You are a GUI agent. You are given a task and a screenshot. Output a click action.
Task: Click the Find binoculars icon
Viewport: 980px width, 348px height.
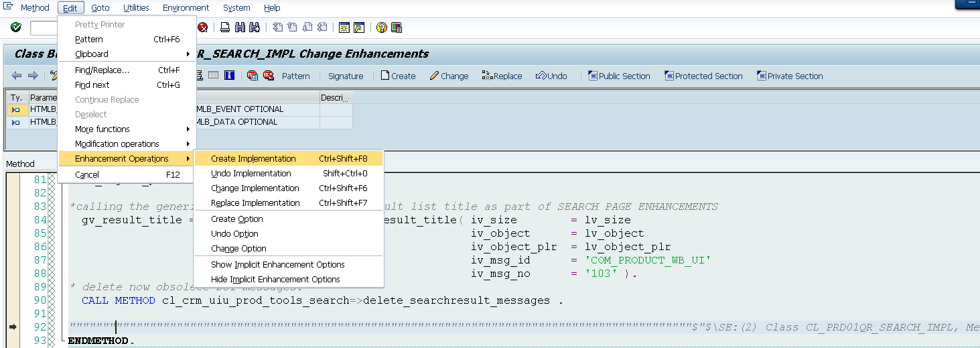pos(240,27)
